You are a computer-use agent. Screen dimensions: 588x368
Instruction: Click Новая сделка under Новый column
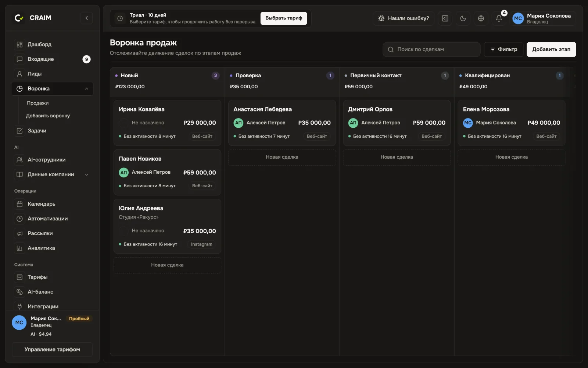[x=167, y=265]
